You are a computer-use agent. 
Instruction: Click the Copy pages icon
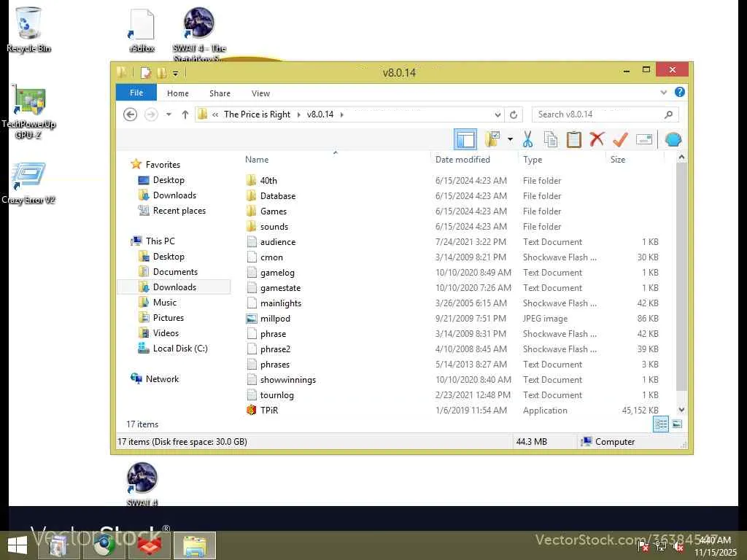click(551, 139)
